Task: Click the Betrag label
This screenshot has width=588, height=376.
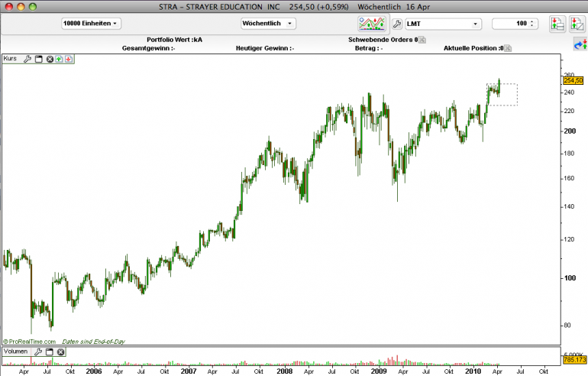Action: [369, 48]
